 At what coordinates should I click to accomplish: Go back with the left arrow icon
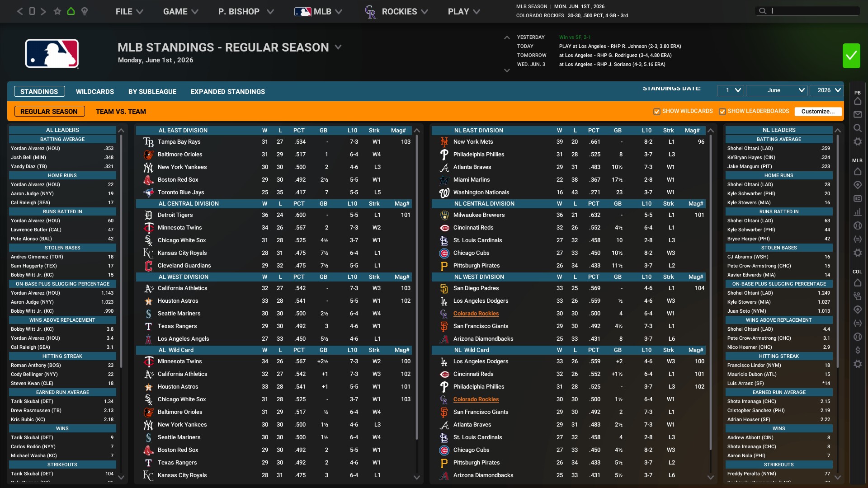[x=20, y=11]
